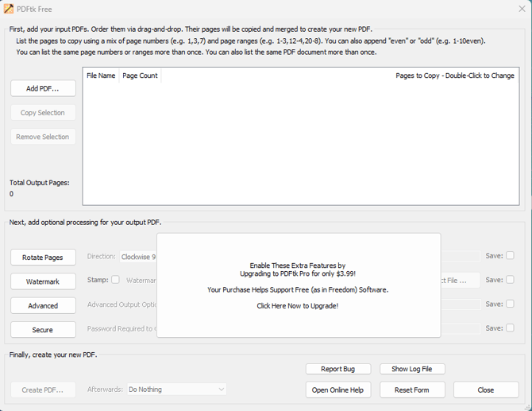The width and height of the screenshot is (532, 411).
Task: Check the Save checkbox in the Secure row
Action: [510, 328]
